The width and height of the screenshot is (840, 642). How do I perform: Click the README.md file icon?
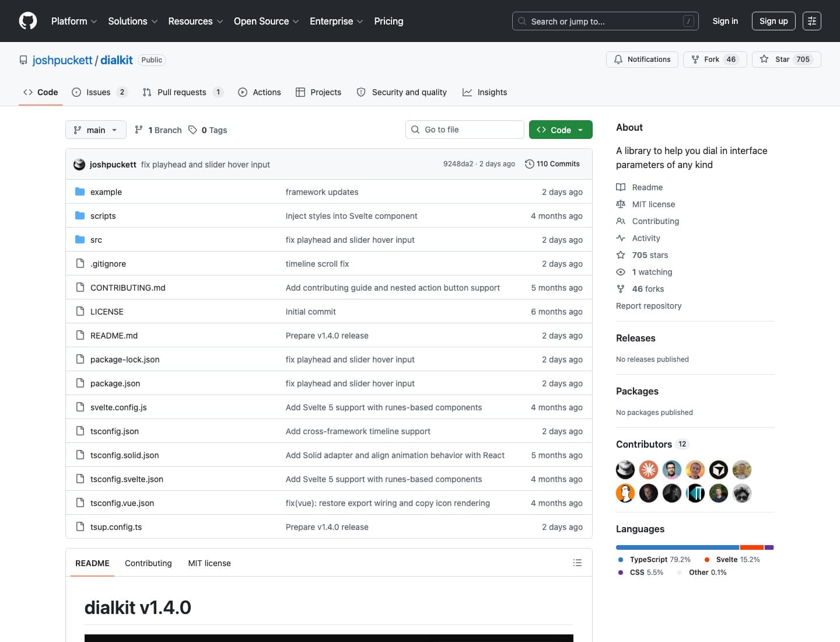(80, 335)
